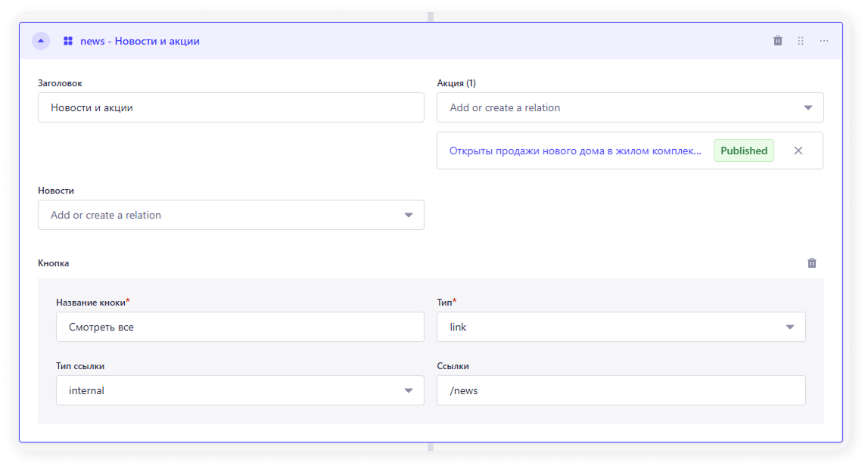This screenshot has width=868, height=469.
Task: Focus the Заголовок input field
Action: tap(231, 107)
